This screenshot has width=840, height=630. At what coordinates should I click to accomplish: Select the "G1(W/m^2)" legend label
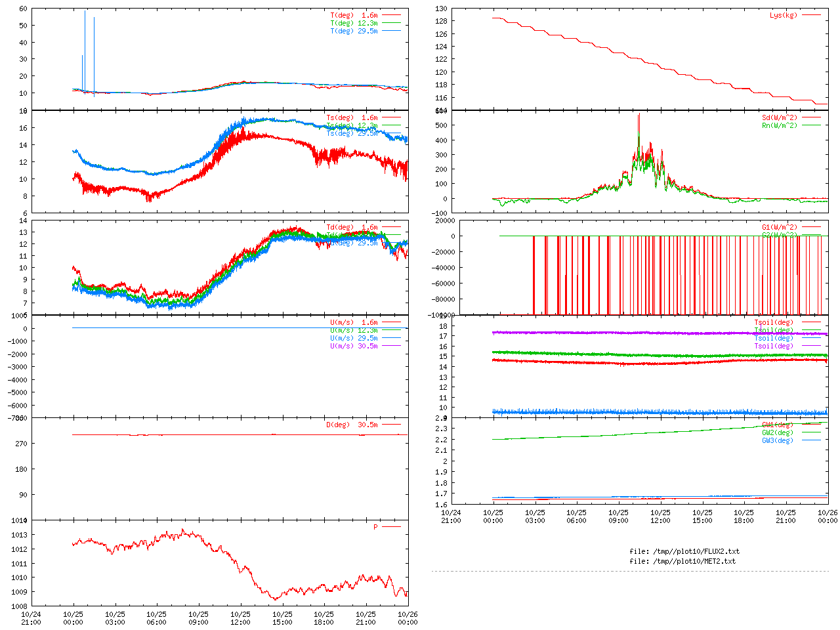pos(780,227)
